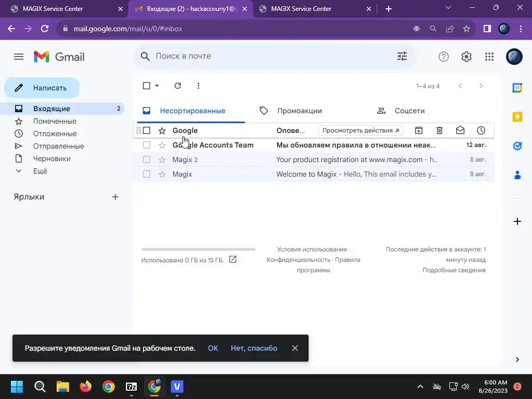Refresh the inbox list
The height and width of the screenshot is (399, 532).
(x=178, y=86)
